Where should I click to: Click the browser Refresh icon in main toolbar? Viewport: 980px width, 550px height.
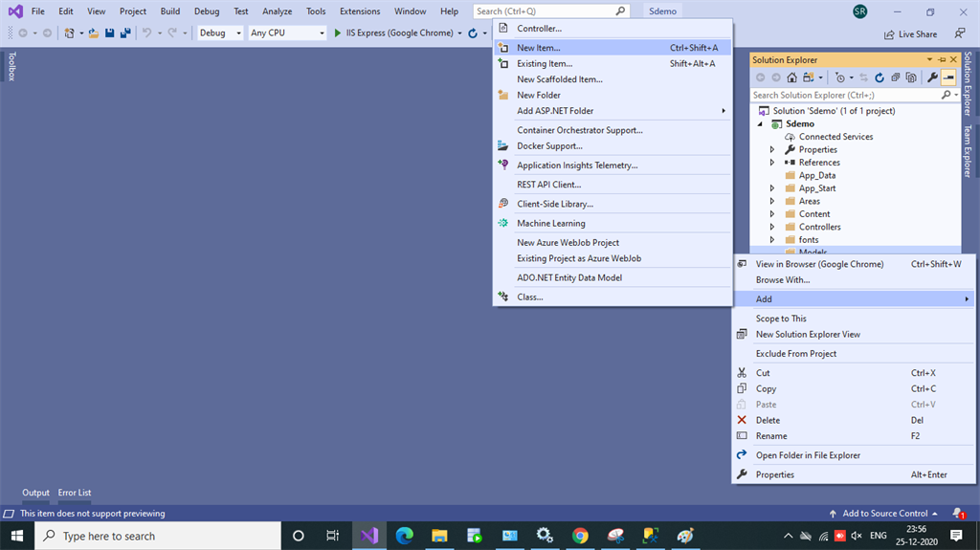(x=473, y=33)
